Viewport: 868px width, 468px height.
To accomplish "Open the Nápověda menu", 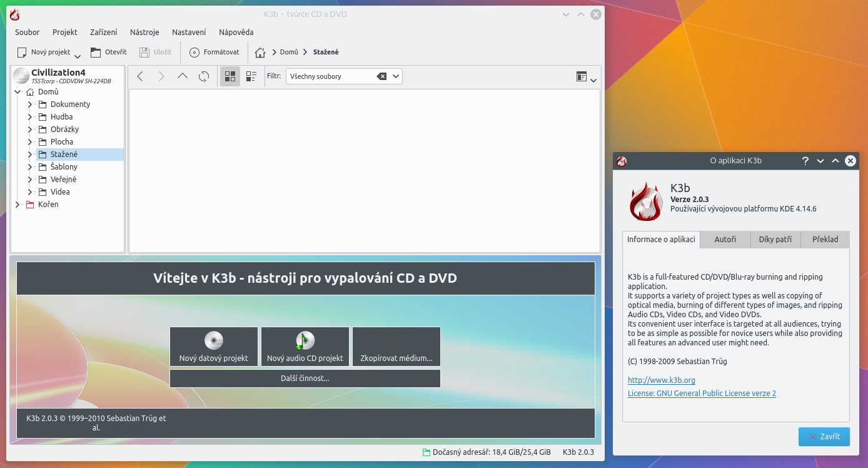I will [236, 33].
